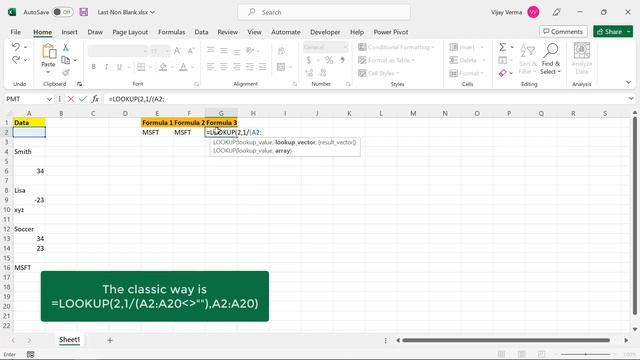The height and width of the screenshot is (360, 640).
Task: Open the View tab
Action: pos(254,32)
